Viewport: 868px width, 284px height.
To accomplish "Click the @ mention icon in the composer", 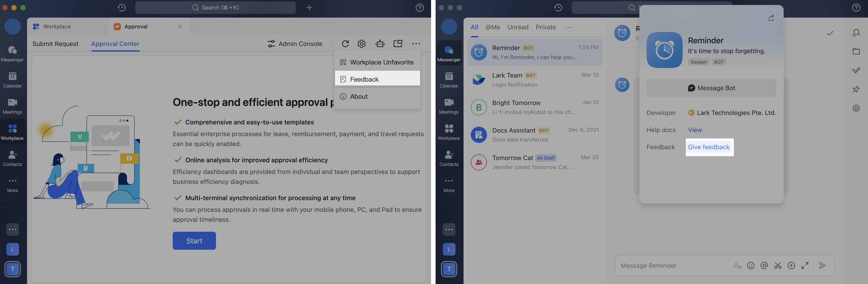I will click(764, 266).
